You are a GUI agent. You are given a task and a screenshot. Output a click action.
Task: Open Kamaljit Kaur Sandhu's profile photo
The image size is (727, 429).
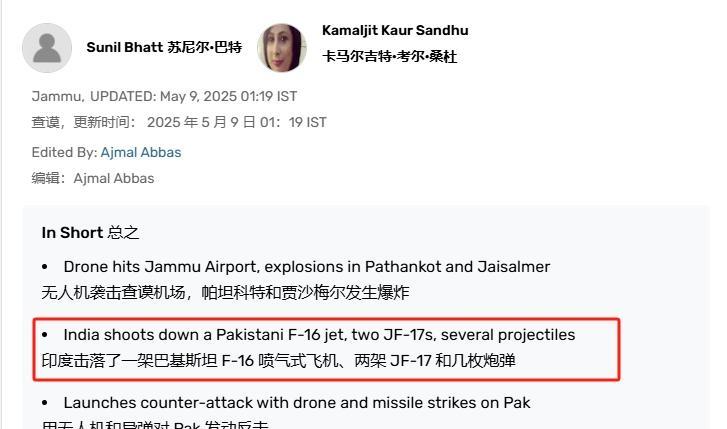[282, 48]
